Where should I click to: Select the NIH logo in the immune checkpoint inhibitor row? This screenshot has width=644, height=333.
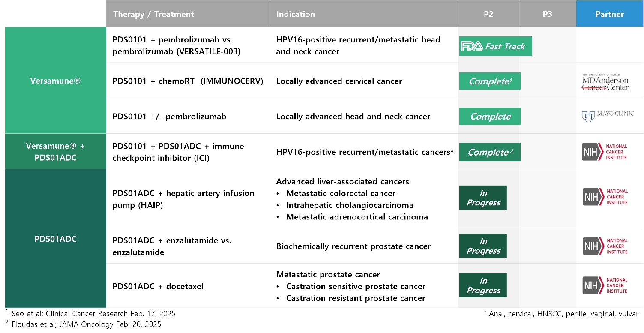tap(604, 152)
